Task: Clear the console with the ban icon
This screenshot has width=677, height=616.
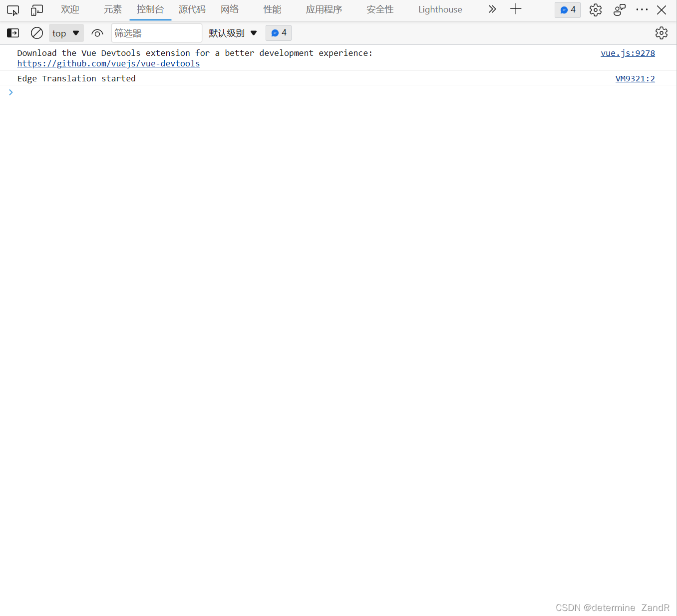Action: click(x=37, y=33)
